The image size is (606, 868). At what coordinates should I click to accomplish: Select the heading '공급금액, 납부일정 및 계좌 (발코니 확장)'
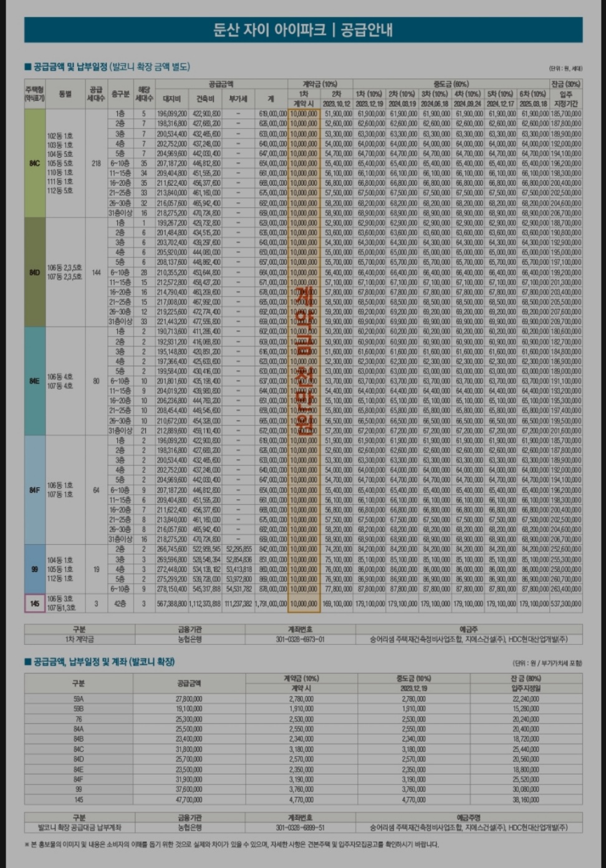[100, 662]
